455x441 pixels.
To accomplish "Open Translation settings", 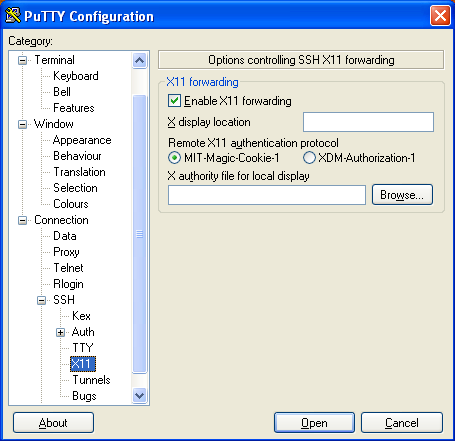I will (x=79, y=172).
